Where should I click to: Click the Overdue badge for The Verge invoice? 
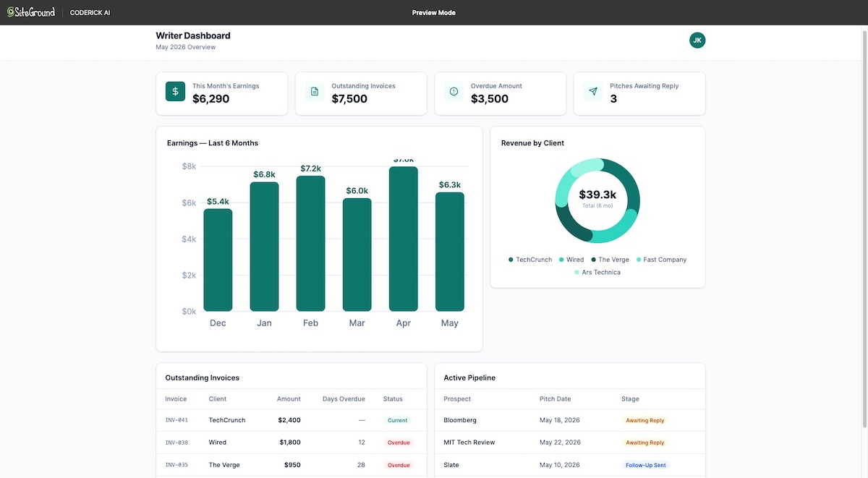click(399, 465)
